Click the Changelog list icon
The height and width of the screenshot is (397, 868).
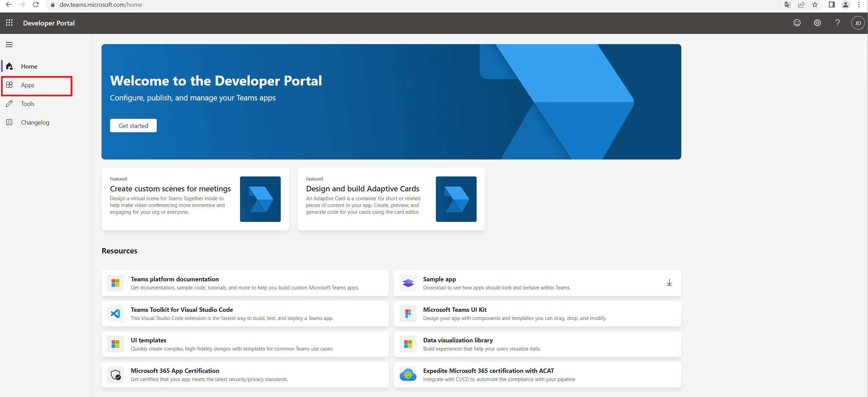10,122
